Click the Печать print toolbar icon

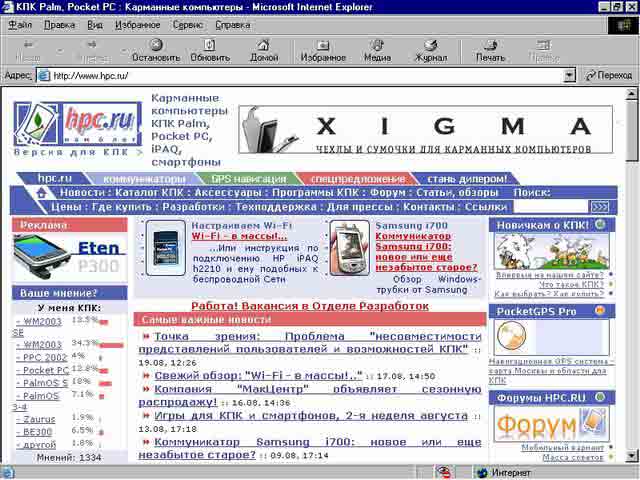pos(490,44)
